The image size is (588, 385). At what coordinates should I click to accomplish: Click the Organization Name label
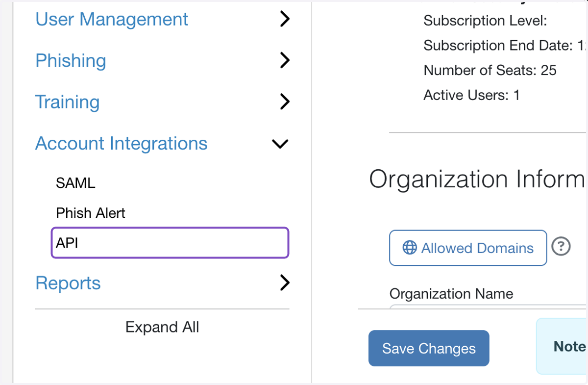451,294
